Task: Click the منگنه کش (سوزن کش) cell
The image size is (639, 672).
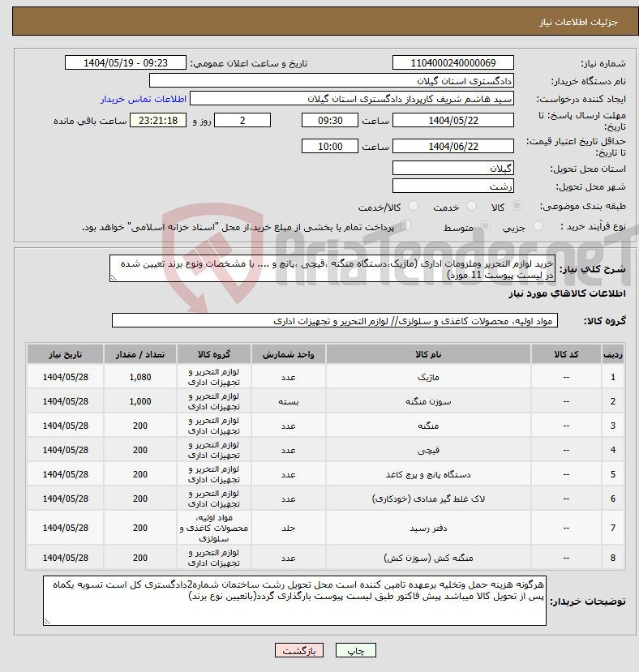Action: [428, 558]
